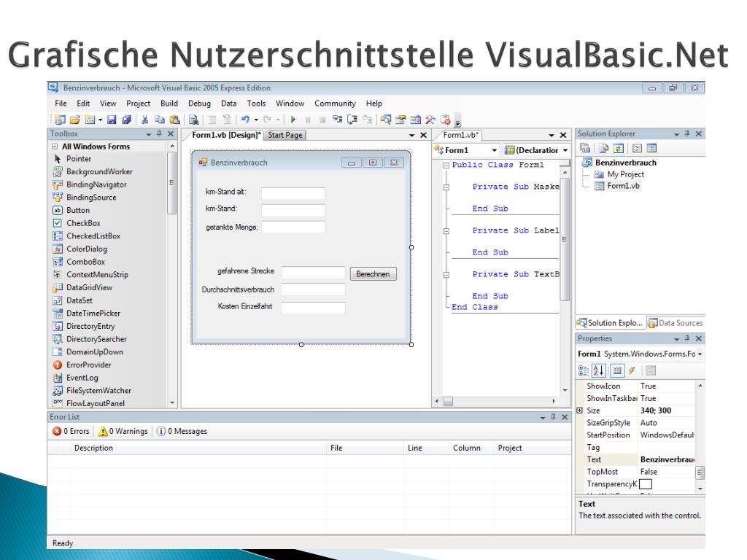Collapse the Public Class Form1 code region
The width and height of the screenshot is (747, 560).
(446, 166)
